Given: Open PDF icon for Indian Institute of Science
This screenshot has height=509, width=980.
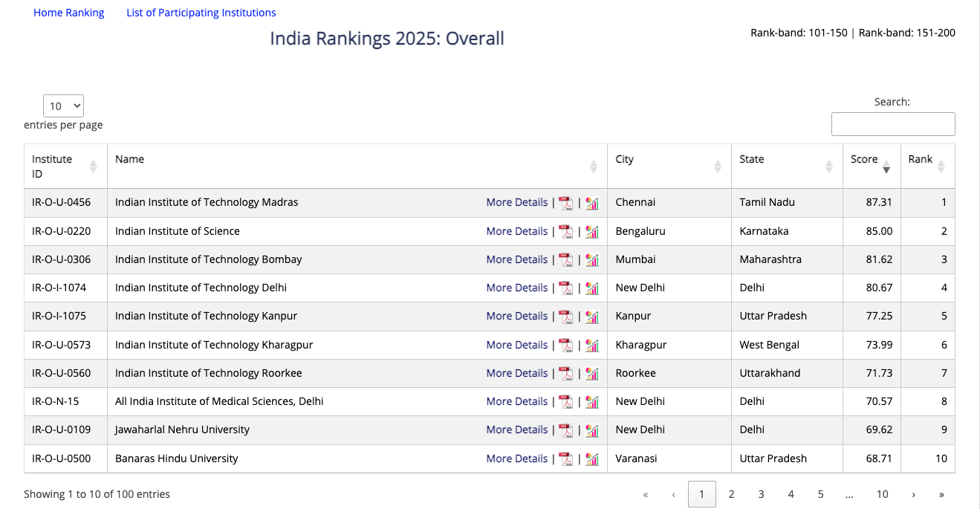Looking at the screenshot, I should click(566, 231).
